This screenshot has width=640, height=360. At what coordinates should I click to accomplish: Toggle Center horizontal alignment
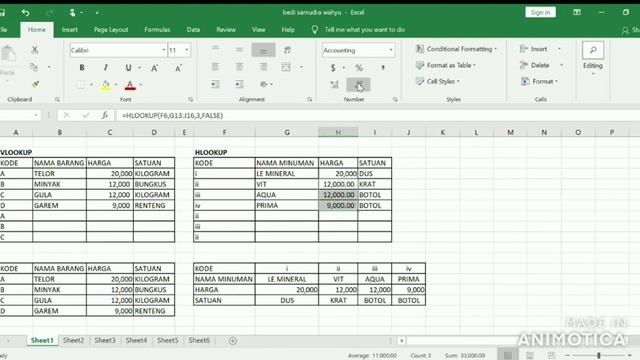239,67
